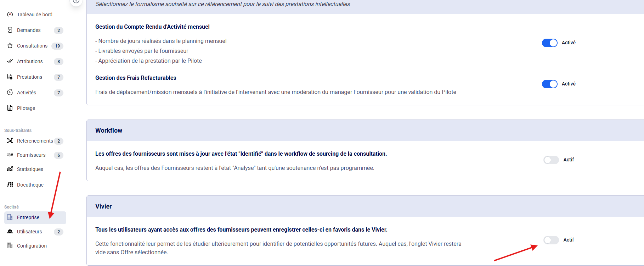
Task: Select the Entreprise menu entry
Action: click(28, 217)
